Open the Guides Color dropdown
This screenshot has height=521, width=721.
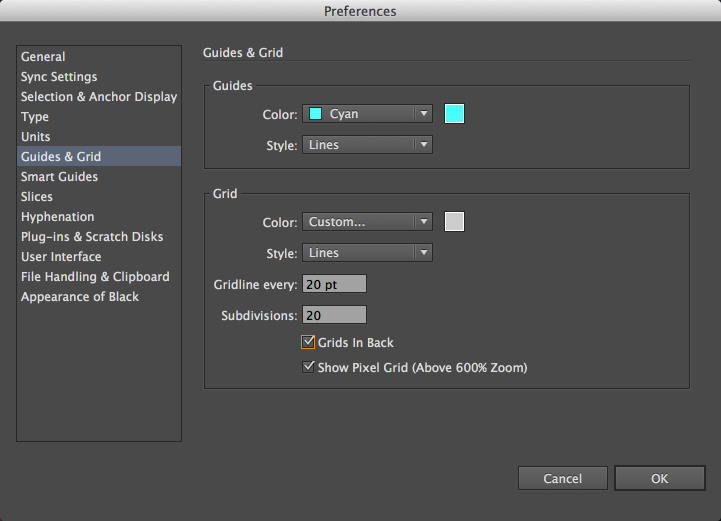click(x=366, y=114)
